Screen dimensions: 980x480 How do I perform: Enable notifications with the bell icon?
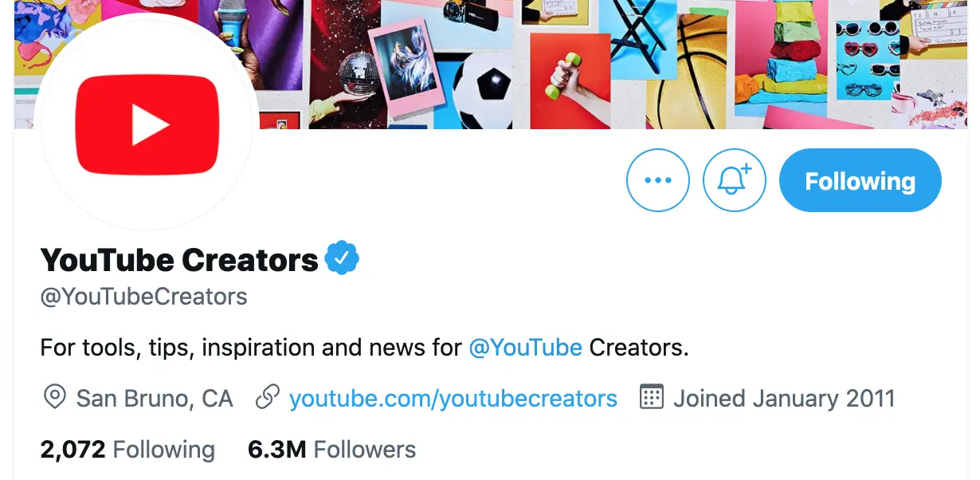click(734, 181)
